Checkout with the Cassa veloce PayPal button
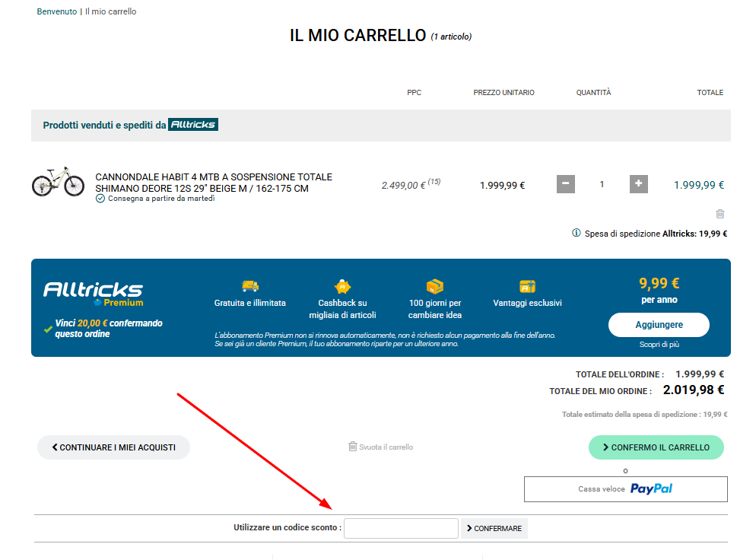Screen dimensions: 756x560 point(625,488)
